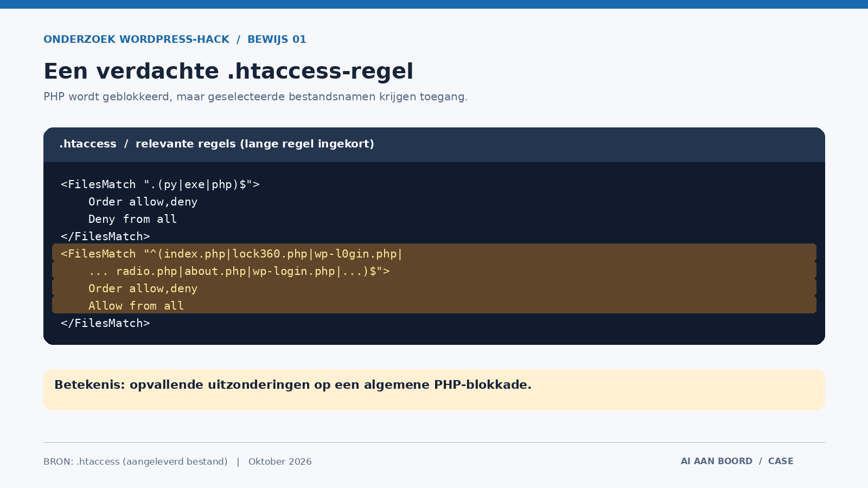Click the date "Oktober 2026" in footer
The width and height of the screenshot is (868, 488).
(x=280, y=462)
